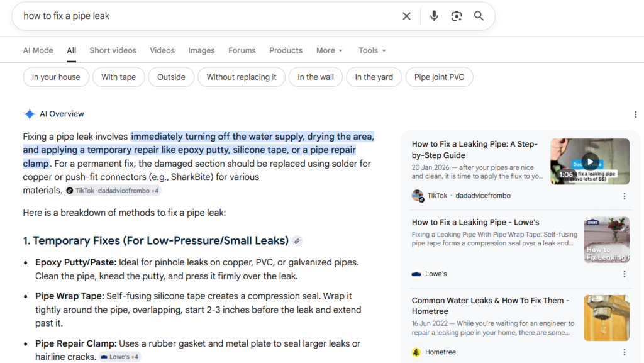Viewport: 644px width, 363px height.
Task: Start voice search with microphone icon
Action: (434, 16)
